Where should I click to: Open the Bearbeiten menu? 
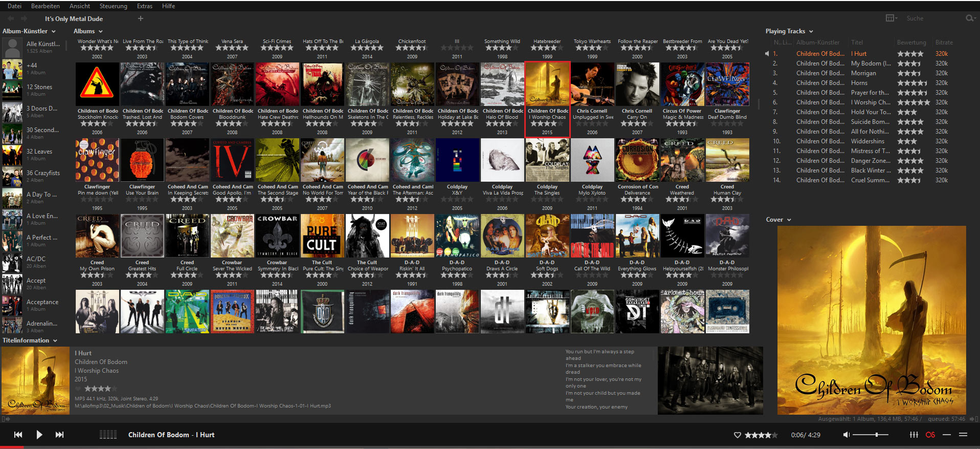[46, 6]
